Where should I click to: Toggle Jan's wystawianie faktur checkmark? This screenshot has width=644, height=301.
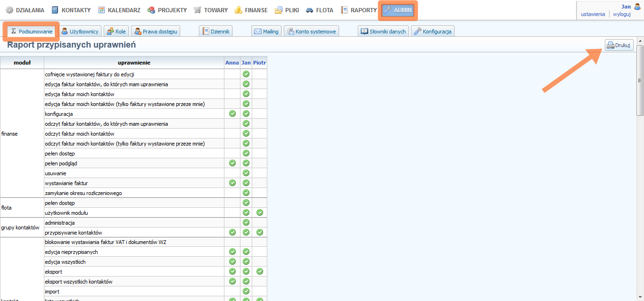pos(246,183)
